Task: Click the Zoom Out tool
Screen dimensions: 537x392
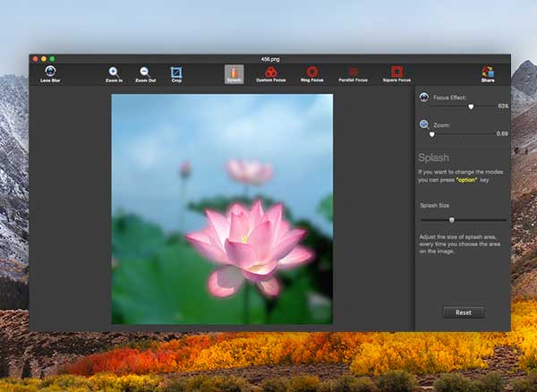Action: point(145,74)
